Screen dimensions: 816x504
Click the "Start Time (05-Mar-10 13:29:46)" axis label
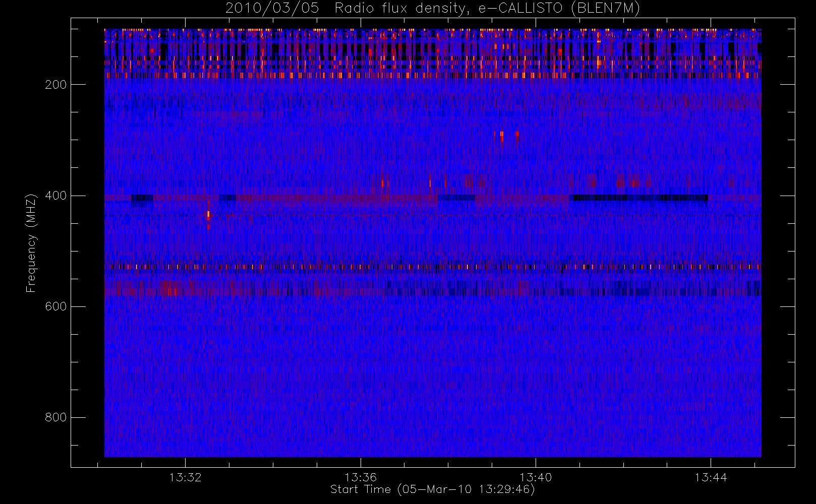pos(432,489)
